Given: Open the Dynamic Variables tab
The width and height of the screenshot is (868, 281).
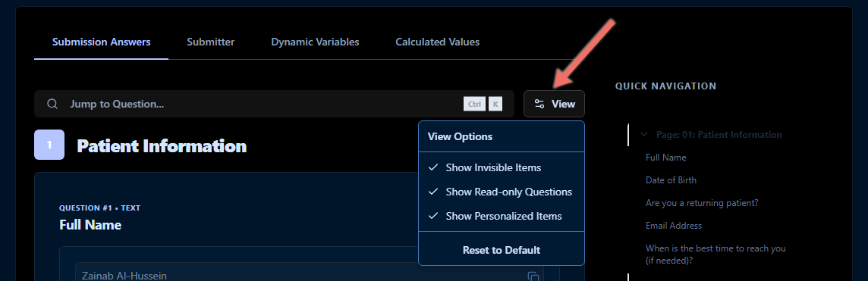Looking at the screenshot, I should (315, 42).
